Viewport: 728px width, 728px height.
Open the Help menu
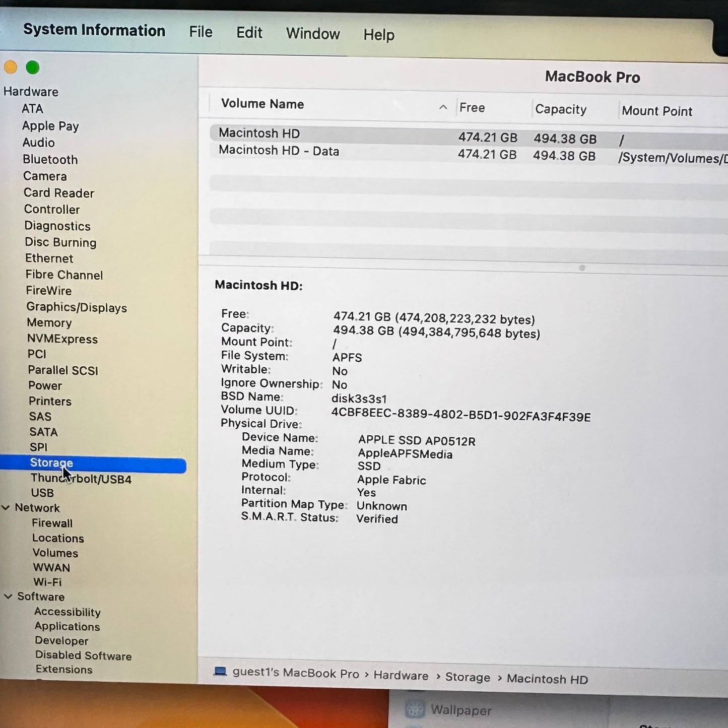click(x=379, y=35)
